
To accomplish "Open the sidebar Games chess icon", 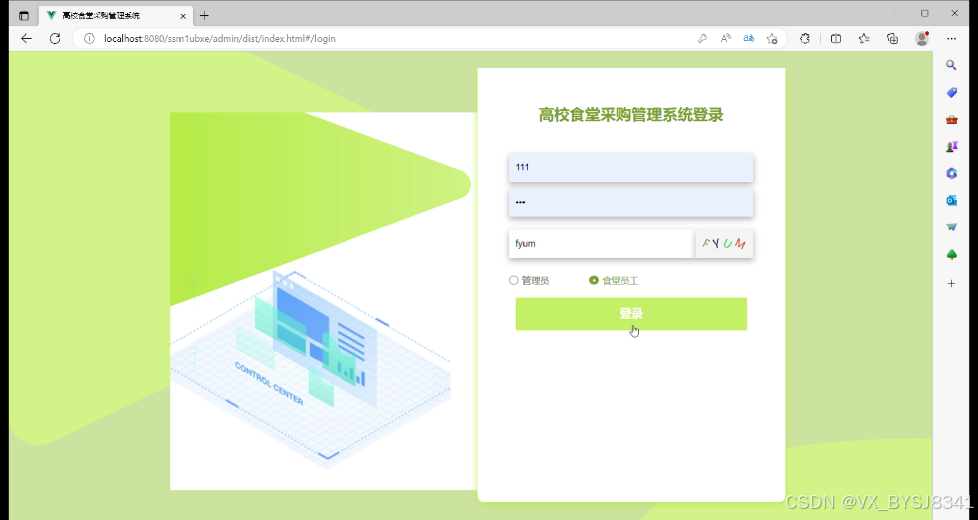I will [951, 147].
